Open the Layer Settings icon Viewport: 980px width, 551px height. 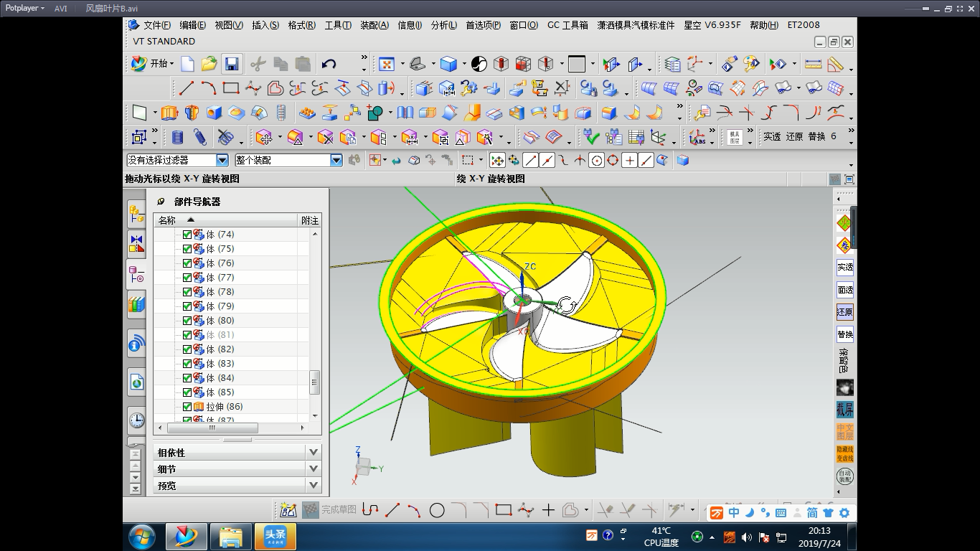pyautogui.click(x=672, y=64)
